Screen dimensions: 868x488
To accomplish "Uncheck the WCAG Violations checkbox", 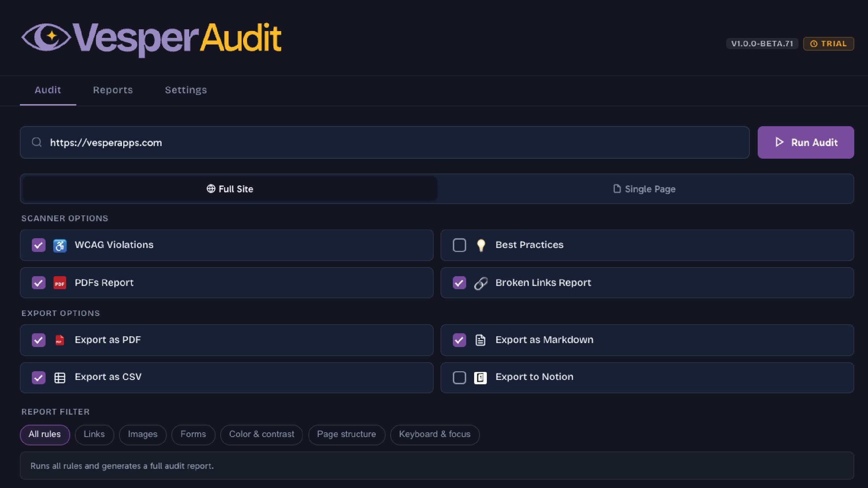I will pos(39,245).
